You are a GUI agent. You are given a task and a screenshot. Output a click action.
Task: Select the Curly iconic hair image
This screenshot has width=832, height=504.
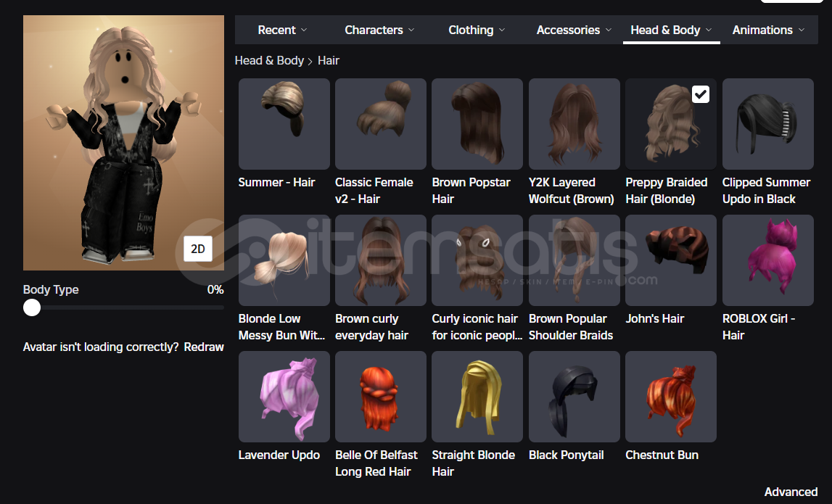click(477, 260)
